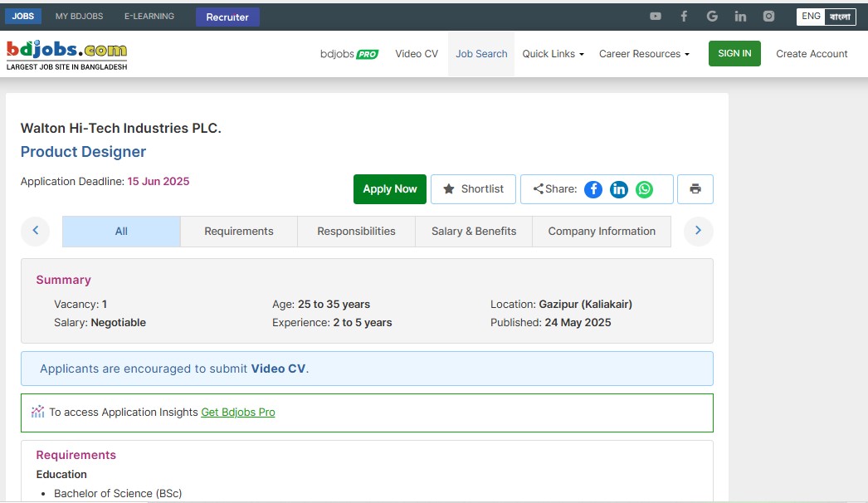Go to next tab with right chevron
The image size is (868, 503).
(698, 231)
